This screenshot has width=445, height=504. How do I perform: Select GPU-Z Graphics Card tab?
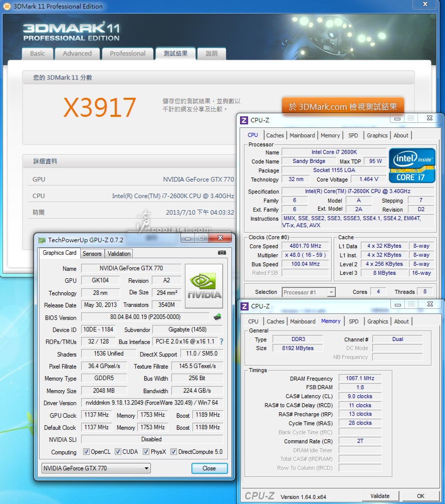click(x=60, y=253)
